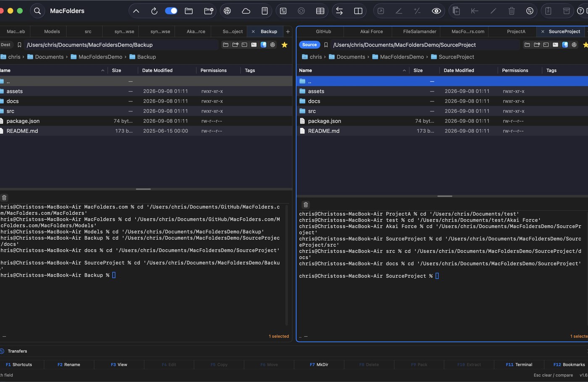This screenshot has width=588, height=382.
Task: Toggle the Dest badge on the left pane
Action: (6, 45)
